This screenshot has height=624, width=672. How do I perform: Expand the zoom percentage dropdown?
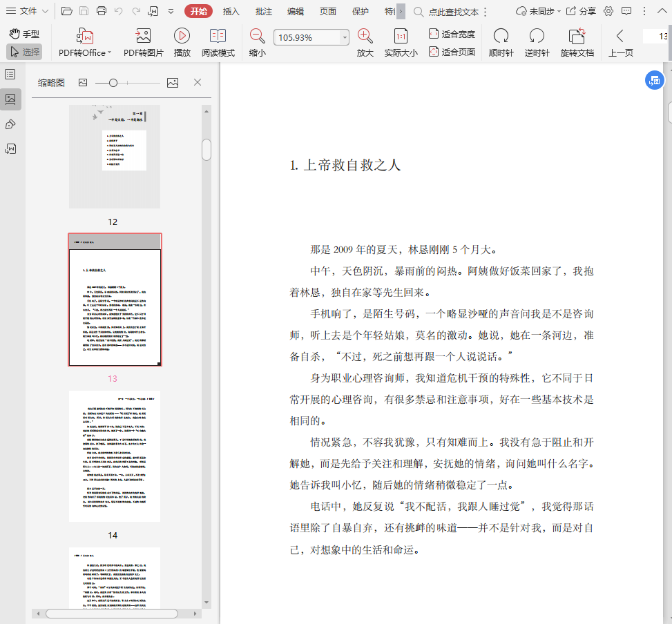coord(345,38)
